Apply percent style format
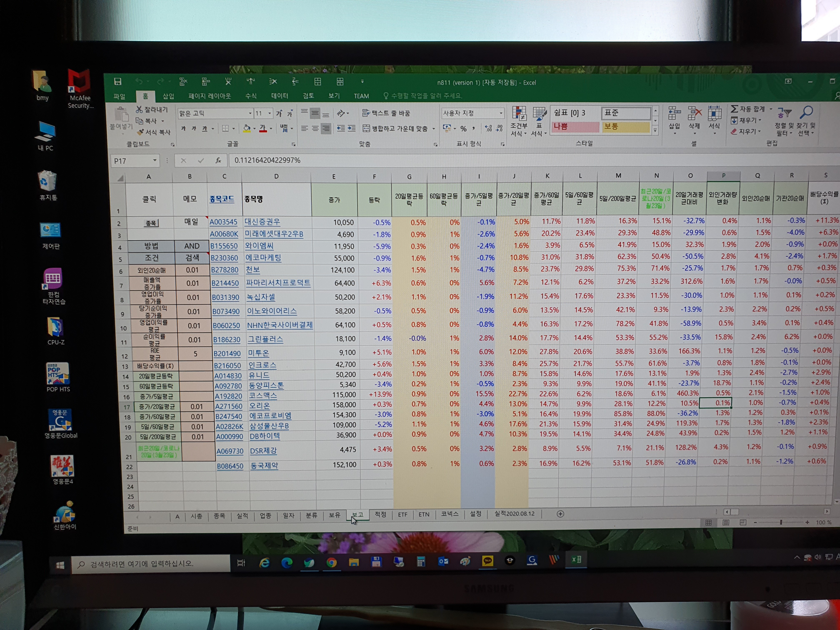The image size is (840, 630). [x=463, y=128]
